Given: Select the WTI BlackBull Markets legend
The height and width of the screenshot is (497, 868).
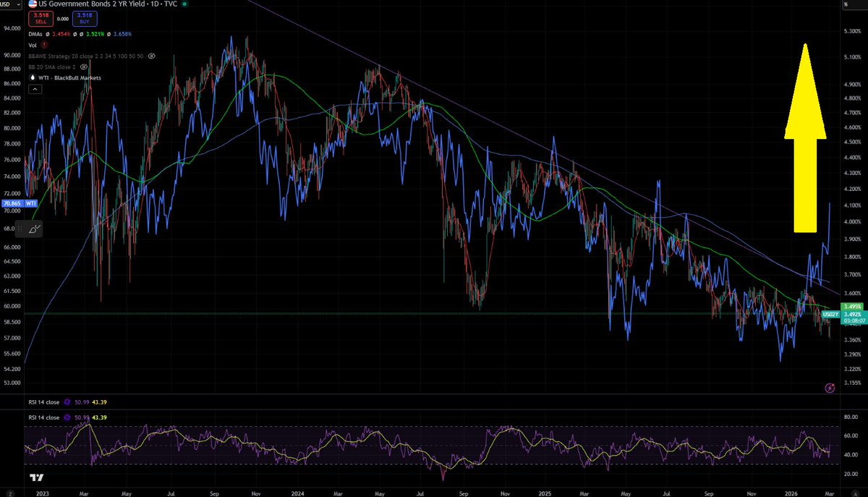Looking at the screenshot, I should pos(69,78).
